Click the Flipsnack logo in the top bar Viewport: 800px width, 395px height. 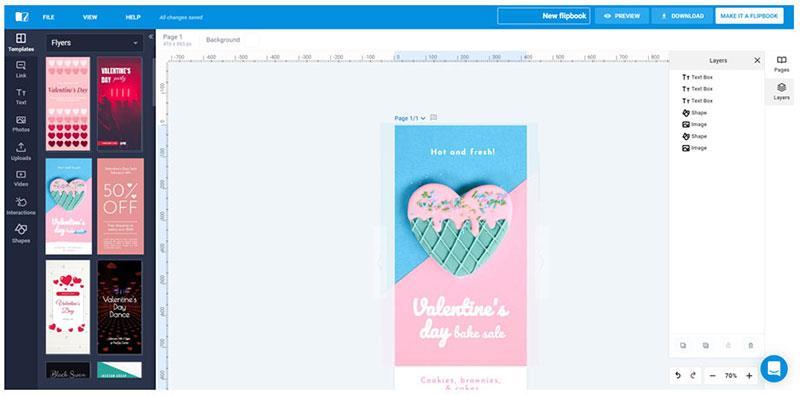[x=21, y=17]
